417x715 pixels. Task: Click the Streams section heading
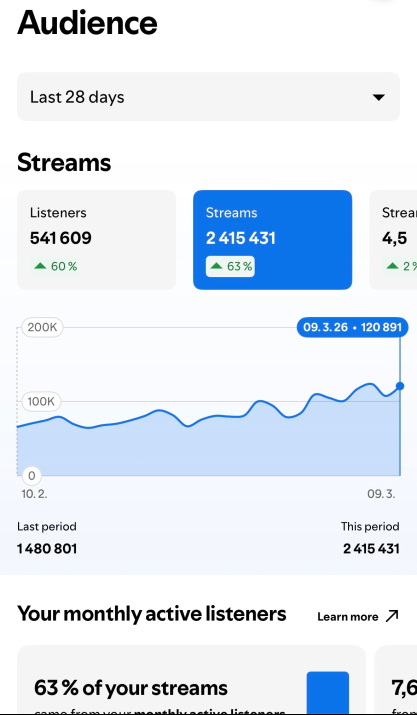tap(64, 162)
